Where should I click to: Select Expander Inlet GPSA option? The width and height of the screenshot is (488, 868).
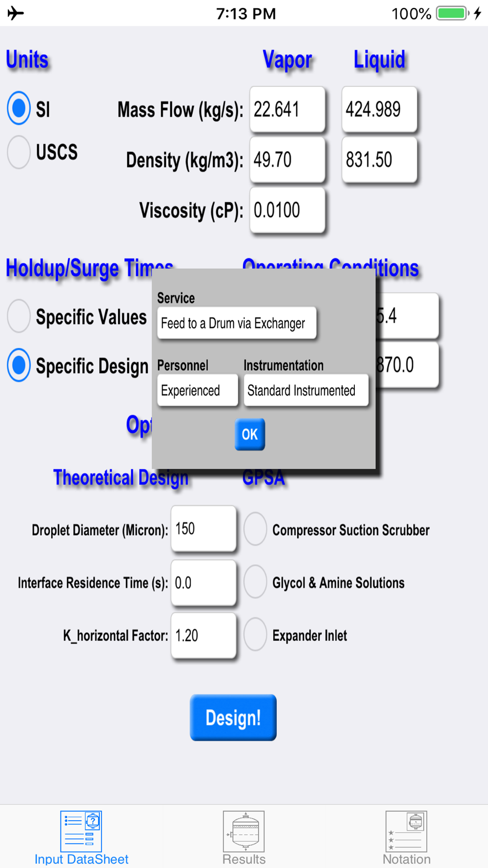pyautogui.click(x=255, y=635)
